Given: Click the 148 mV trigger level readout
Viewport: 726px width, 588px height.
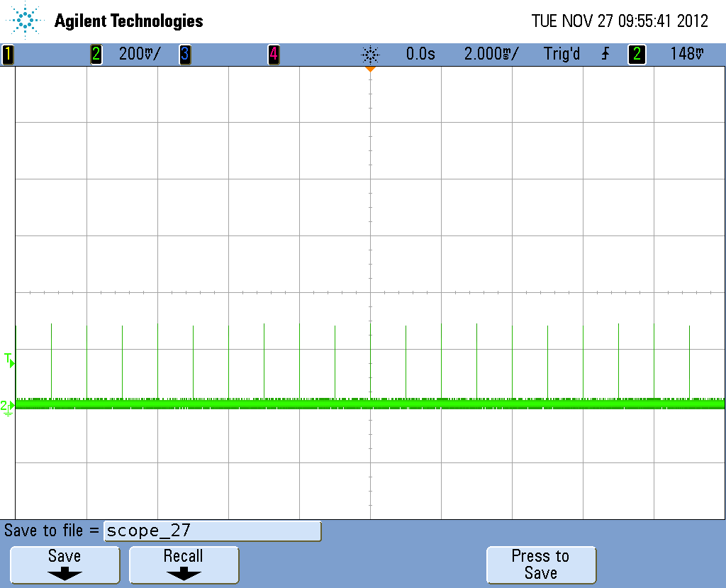Looking at the screenshot, I should [687, 54].
